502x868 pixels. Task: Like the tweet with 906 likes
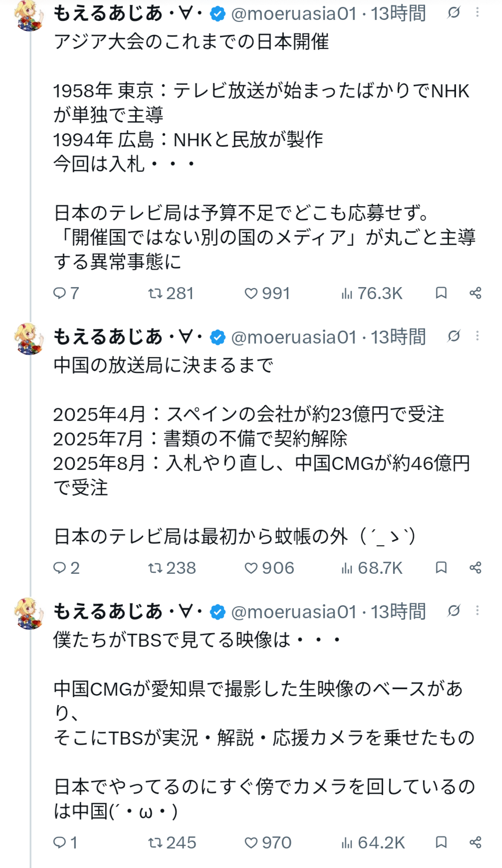pyautogui.click(x=269, y=568)
